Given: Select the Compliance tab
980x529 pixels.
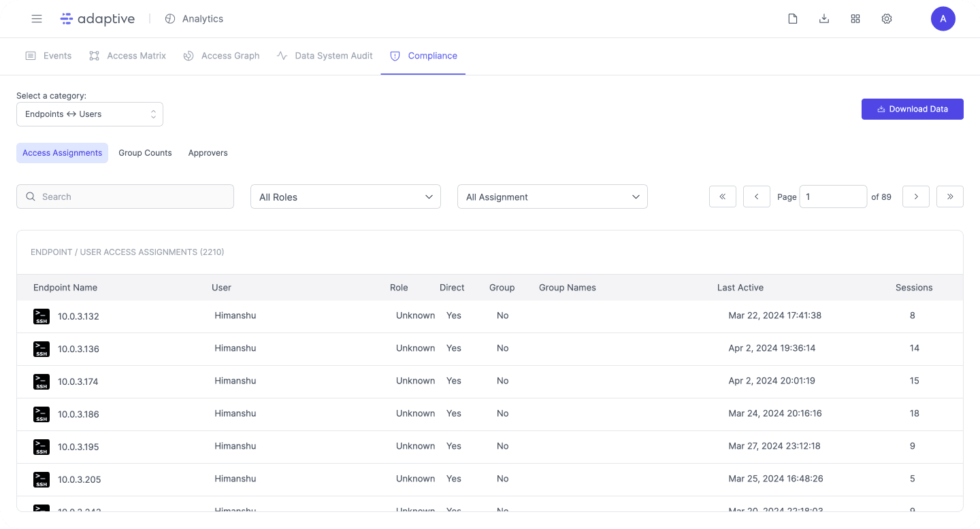Looking at the screenshot, I should point(423,56).
